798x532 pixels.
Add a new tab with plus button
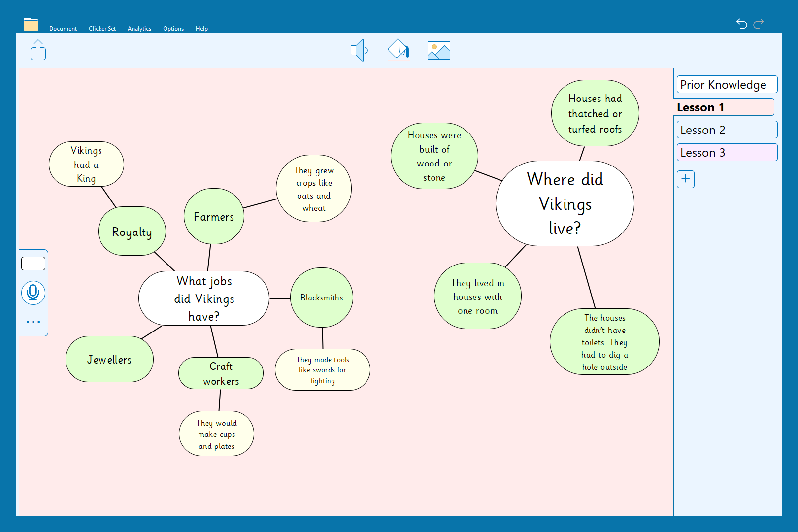click(x=685, y=179)
